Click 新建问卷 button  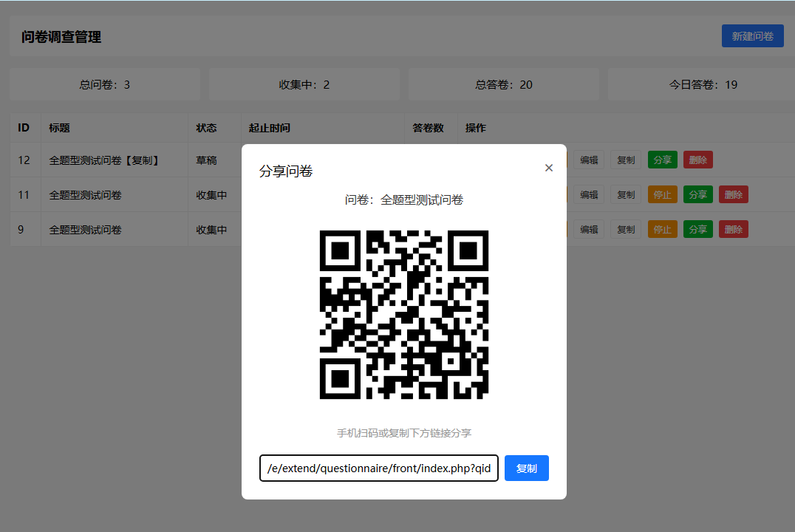(x=752, y=36)
